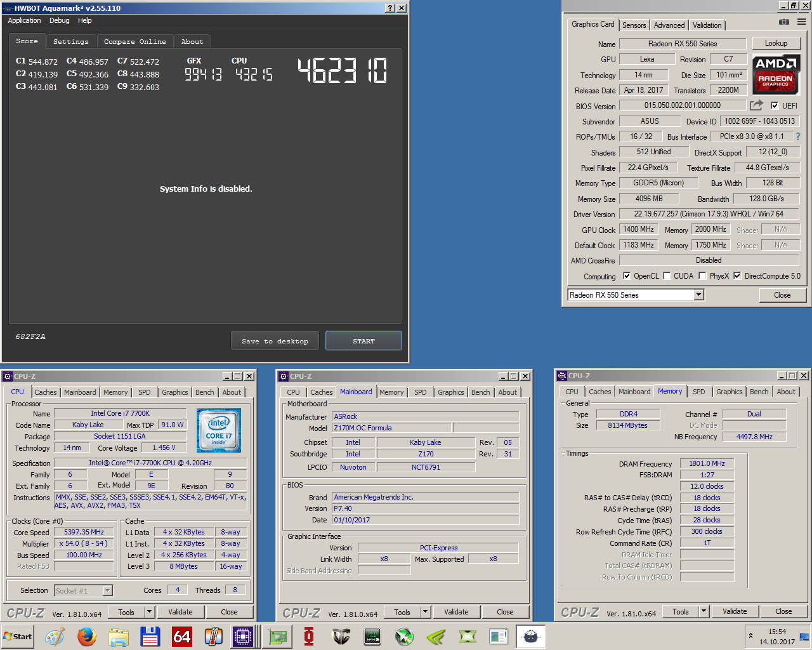This screenshot has height=650, width=812.
Task: Switch to the GPU-Z graphics card taskbar icon
Action: [x=277, y=636]
